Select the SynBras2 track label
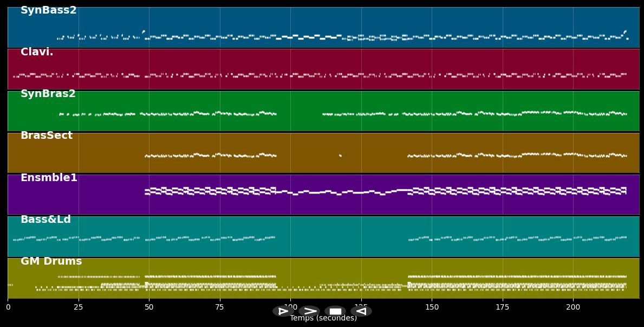 [47, 93]
